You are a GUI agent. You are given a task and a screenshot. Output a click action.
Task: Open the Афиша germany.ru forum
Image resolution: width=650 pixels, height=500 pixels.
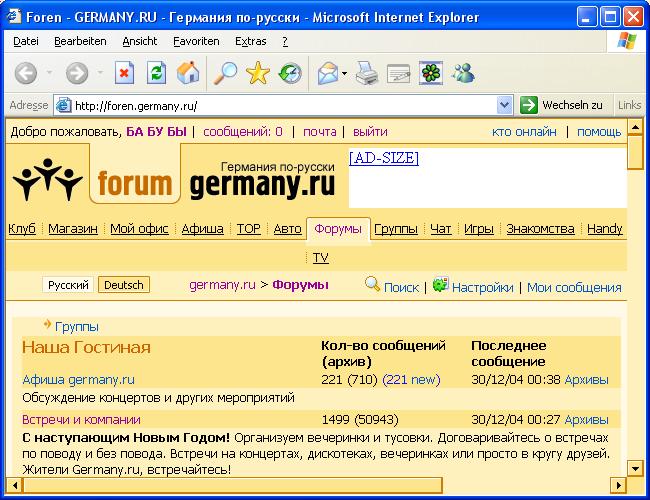(78, 379)
